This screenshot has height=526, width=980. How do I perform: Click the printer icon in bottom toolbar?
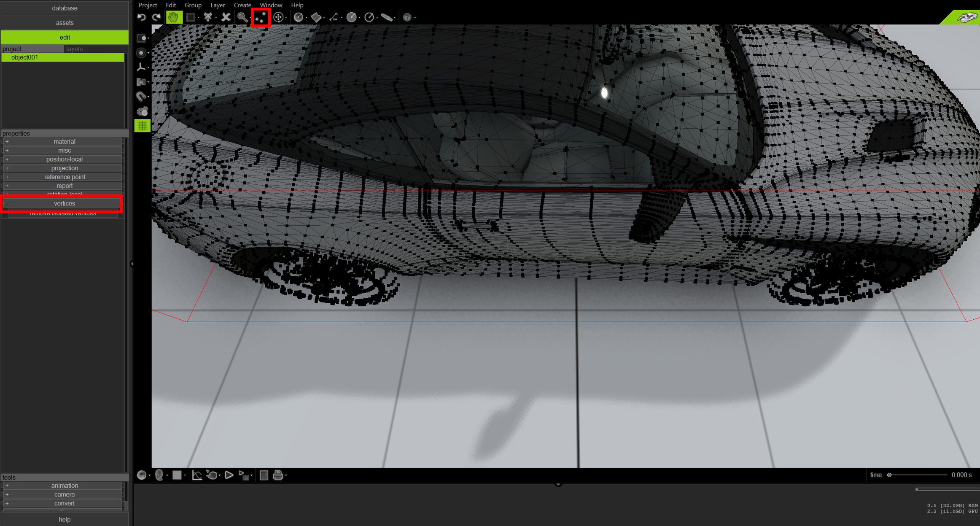[x=278, y=475]
